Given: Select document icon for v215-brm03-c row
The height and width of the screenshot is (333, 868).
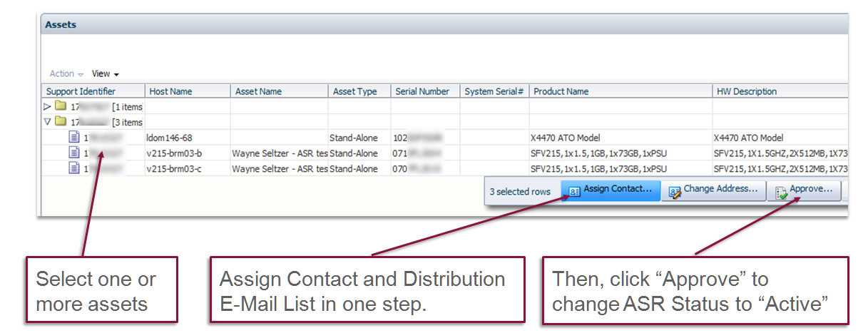Looking at the screenshot, I should tap(74, 168).
